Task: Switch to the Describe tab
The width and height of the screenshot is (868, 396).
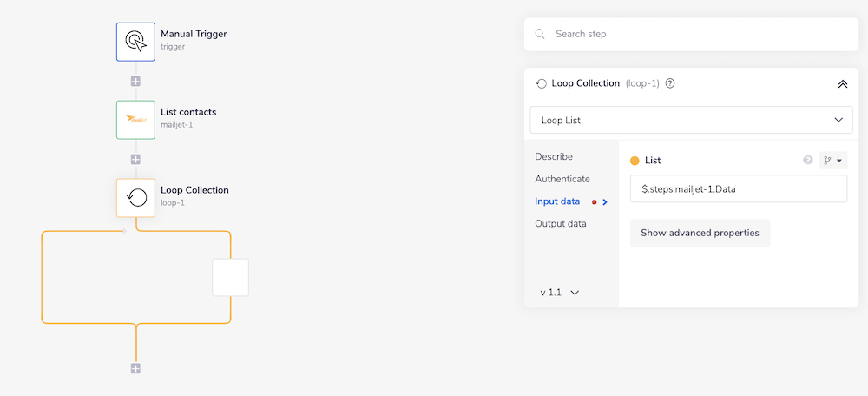Action: coord(554,156)
